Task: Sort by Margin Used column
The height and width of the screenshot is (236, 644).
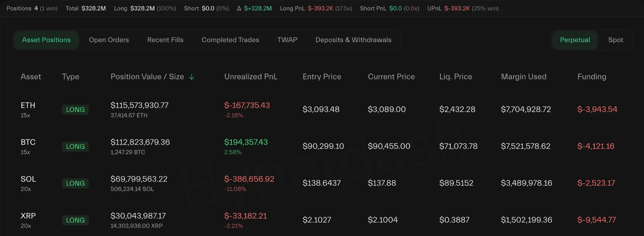Action: pyautogui.click(x=524, y=76)
